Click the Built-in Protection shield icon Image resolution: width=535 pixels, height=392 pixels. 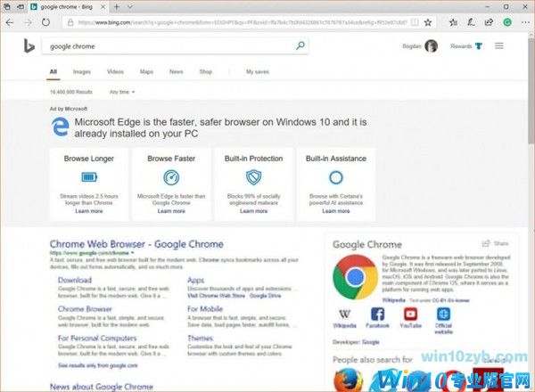point(253,177)
